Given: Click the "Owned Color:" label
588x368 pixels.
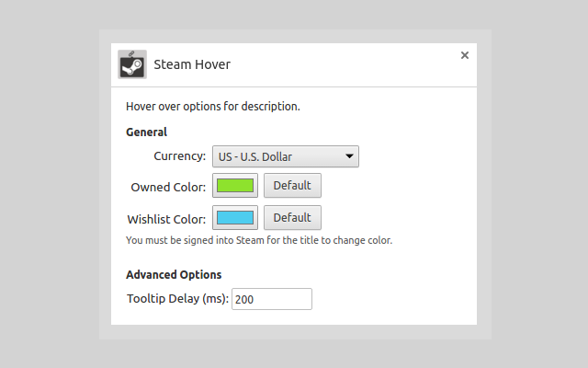Looking at the screenshot, I should click(168, 187).
